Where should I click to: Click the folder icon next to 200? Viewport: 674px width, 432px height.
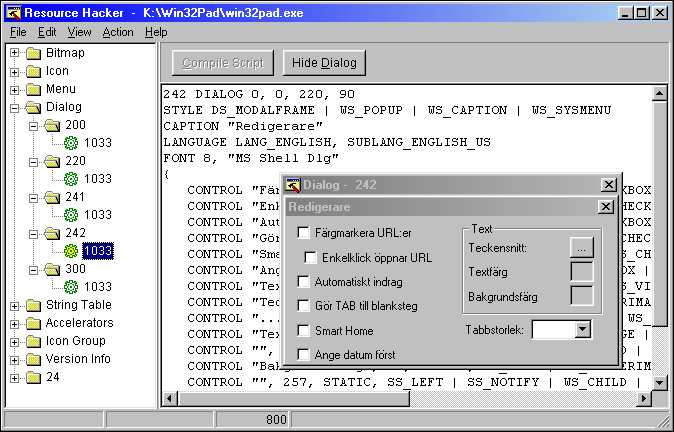pos(52,125)
